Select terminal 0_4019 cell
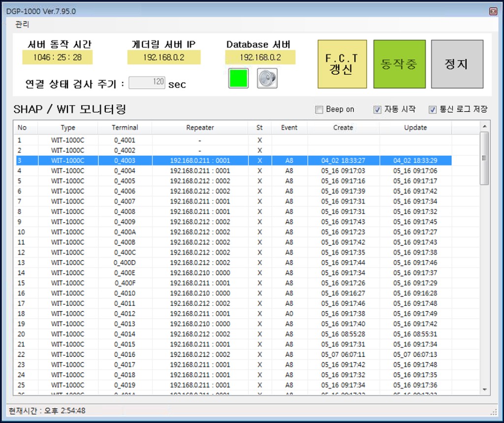This screenshot has height=423, width=504. click(125, 386)
